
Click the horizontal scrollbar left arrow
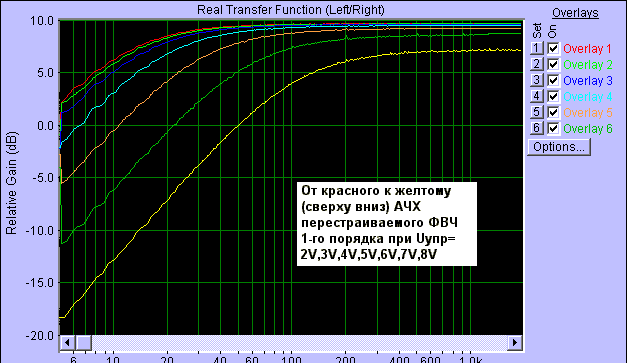click(x=67, y=343)
